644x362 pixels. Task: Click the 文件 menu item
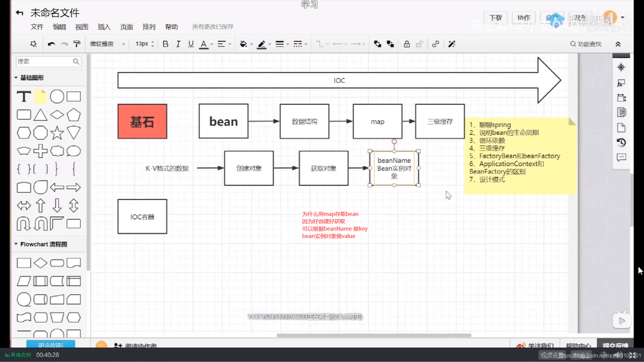pos(37,26)
